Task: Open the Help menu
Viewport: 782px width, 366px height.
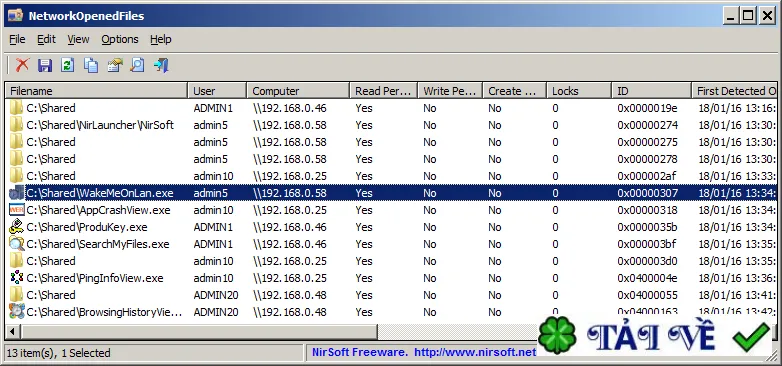Action: point(161,39)
